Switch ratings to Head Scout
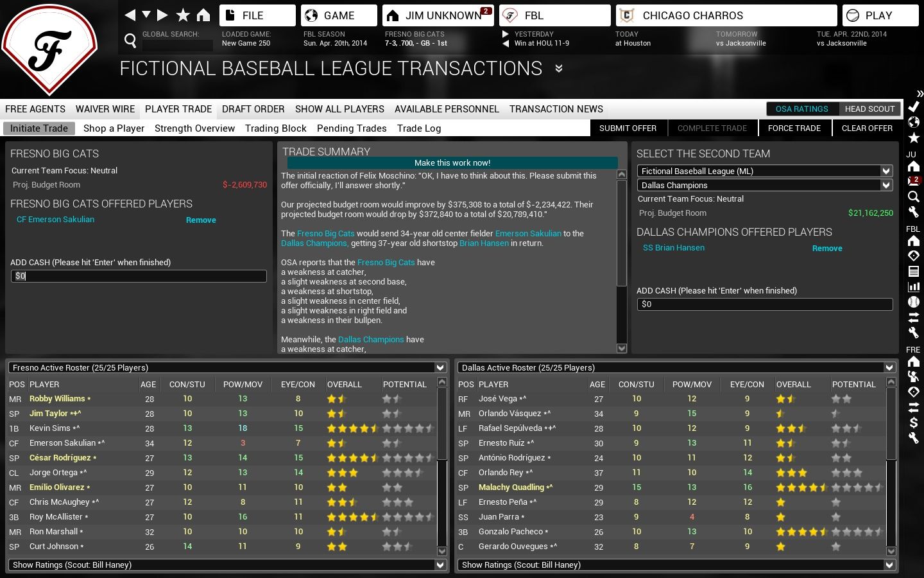The height and width of the screenshot is (578, 924). pyautogui.click(x=869, y=109)
